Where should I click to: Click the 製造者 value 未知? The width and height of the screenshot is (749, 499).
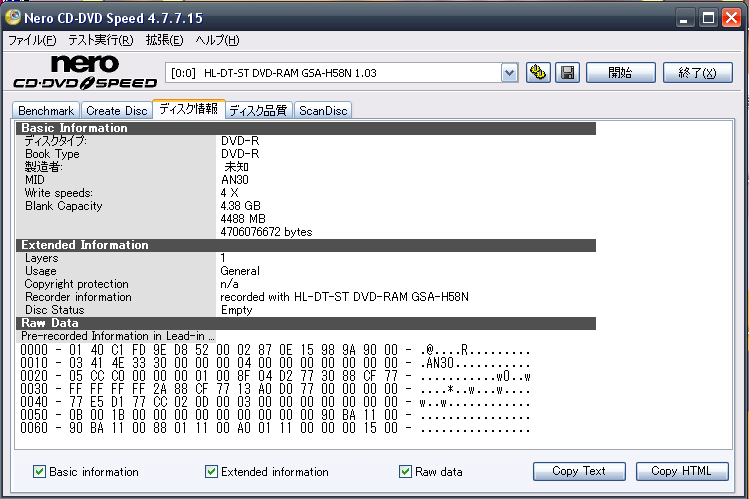pos(236,167)
